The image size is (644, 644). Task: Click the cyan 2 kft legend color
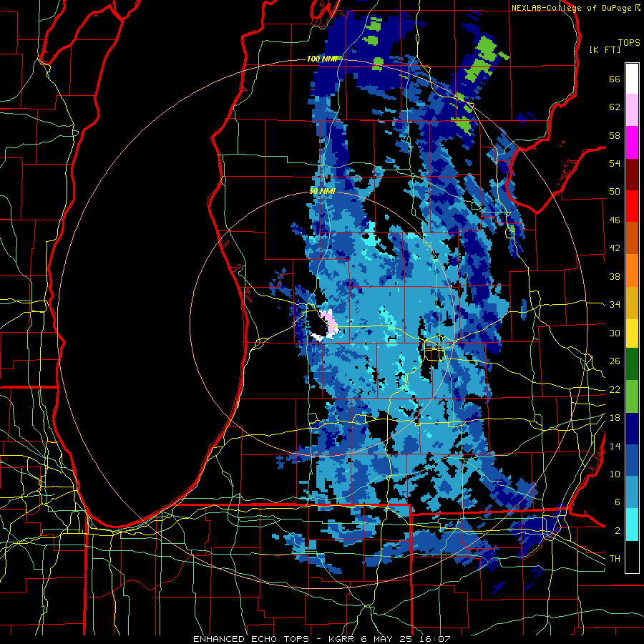pos(632,525)
